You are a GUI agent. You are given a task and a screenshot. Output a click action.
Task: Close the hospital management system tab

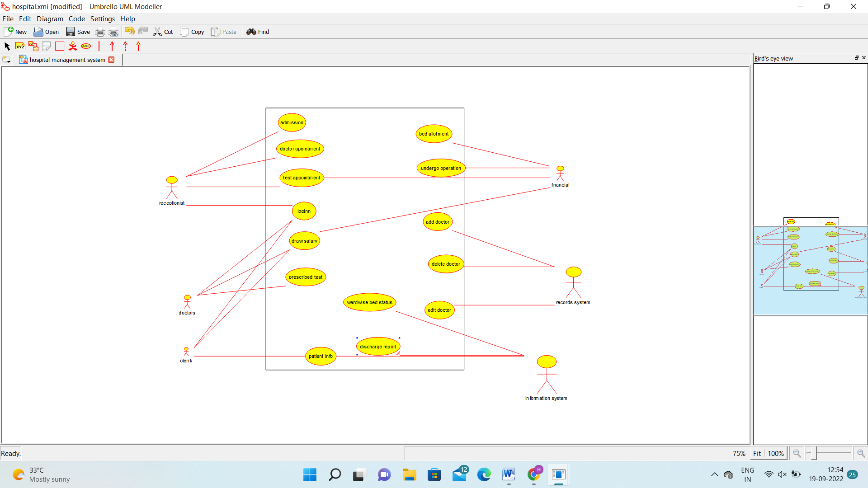[x=111, y=60]
